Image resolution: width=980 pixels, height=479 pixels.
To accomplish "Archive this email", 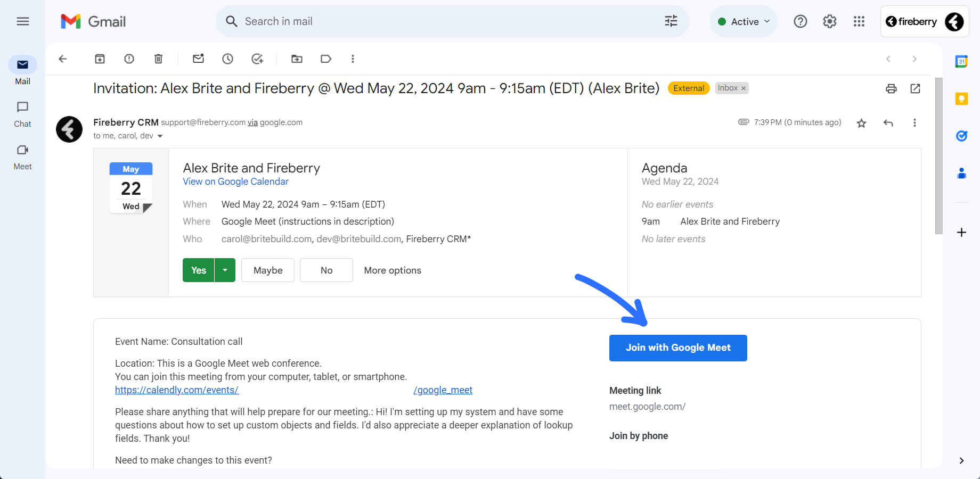I will (100, 59).
